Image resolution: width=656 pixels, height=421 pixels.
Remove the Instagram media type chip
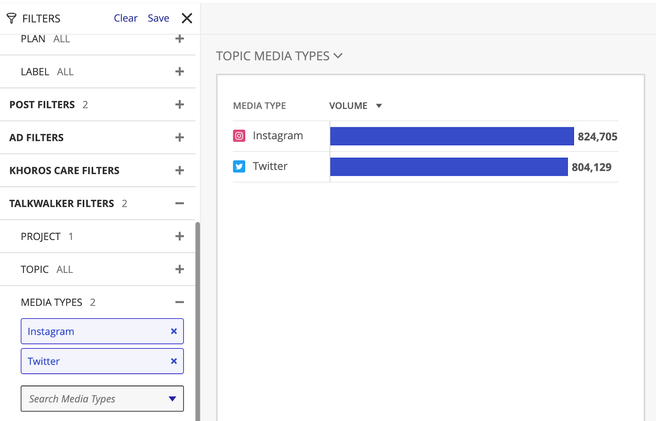pyautogui.click(x=174, y=331)
